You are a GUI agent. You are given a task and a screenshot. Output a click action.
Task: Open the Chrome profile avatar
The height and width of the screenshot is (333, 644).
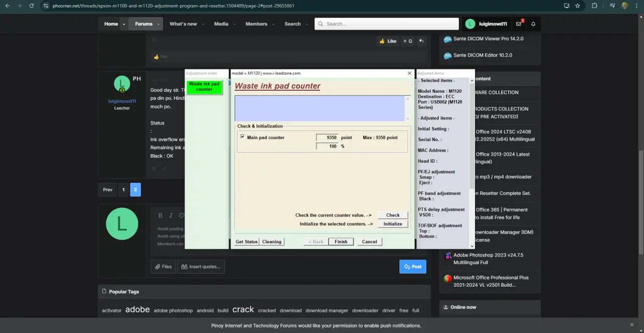click(624, 6)
